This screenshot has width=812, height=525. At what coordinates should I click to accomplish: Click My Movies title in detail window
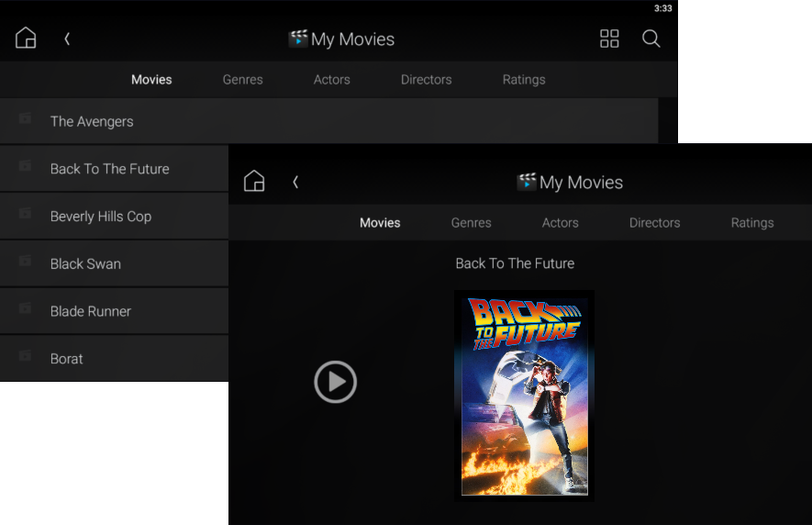(581, 183)
